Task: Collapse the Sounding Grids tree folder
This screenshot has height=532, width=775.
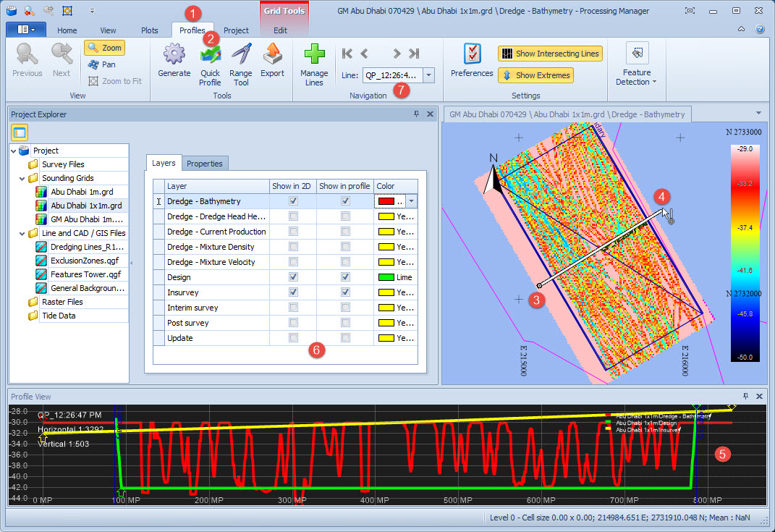Action: 23,178
